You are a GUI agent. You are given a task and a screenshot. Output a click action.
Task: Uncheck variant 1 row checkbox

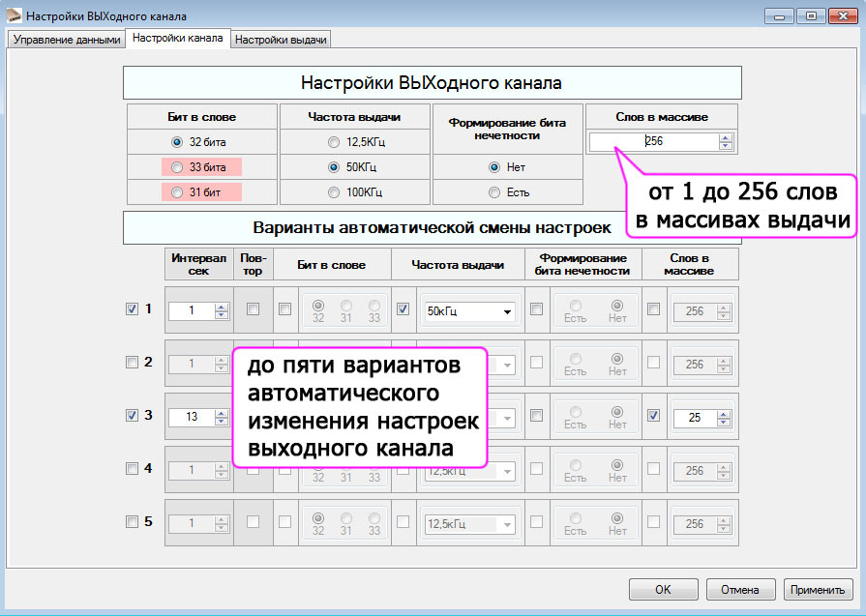coord(132,310)
